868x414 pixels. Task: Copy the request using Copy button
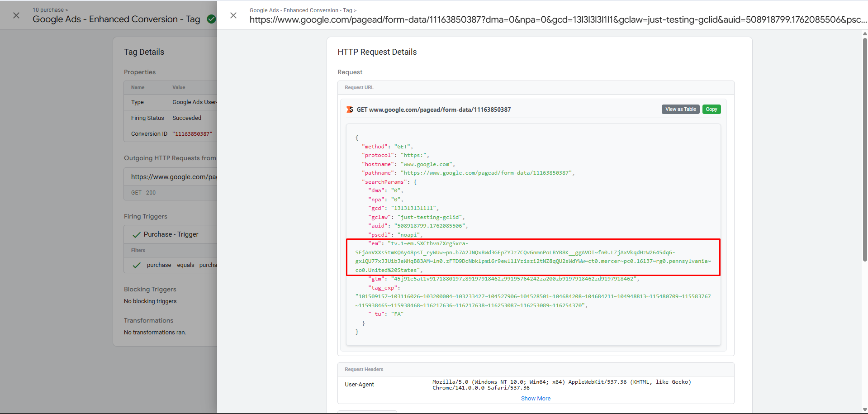tap(711, 109)
